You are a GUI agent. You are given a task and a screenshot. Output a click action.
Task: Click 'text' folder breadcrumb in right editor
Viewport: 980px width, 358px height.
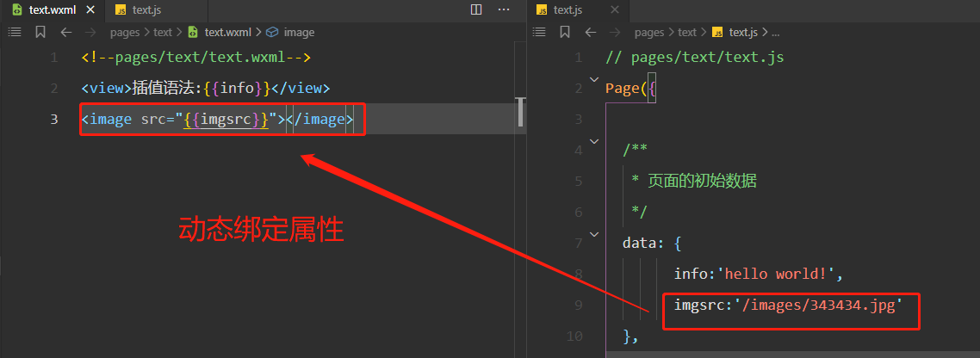click(x=687, y=33)
